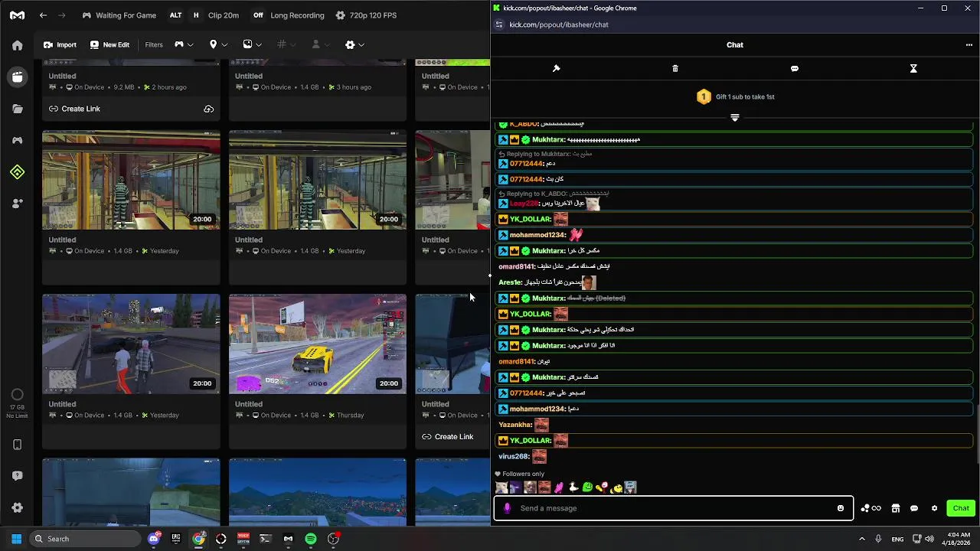
Task: Open chat settings gear icon
Action: click(x=934, y=508)
